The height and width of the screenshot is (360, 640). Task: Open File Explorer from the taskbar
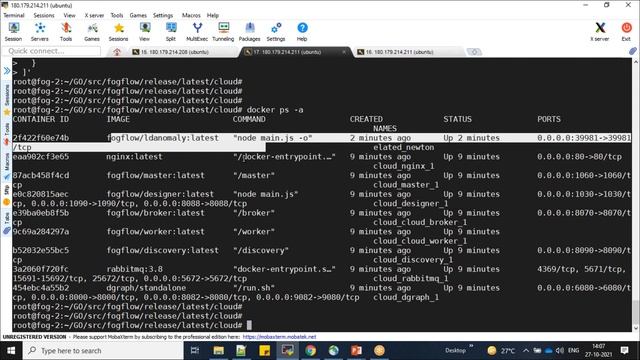(x=218, y=351)
